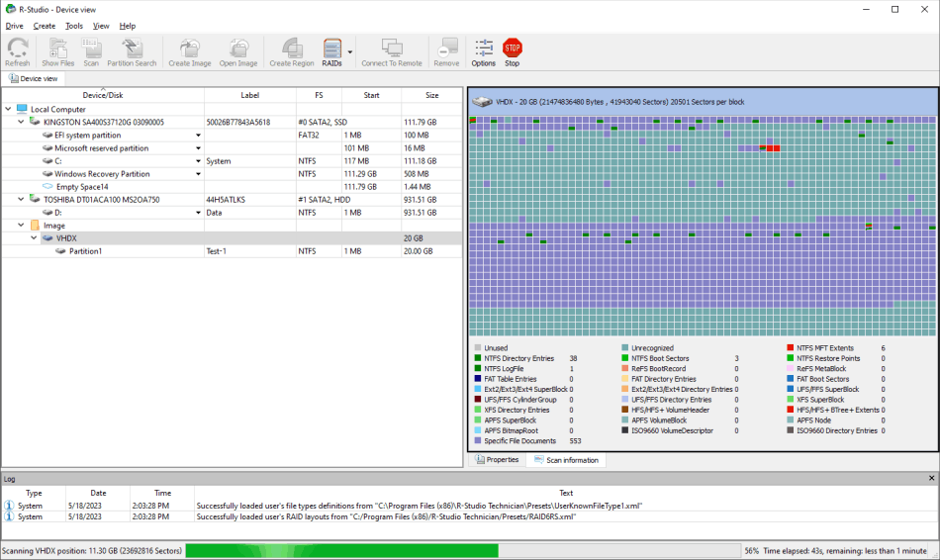
Task: Open the RAIDs dropdown arrow
Action: [x=350, y=52]
